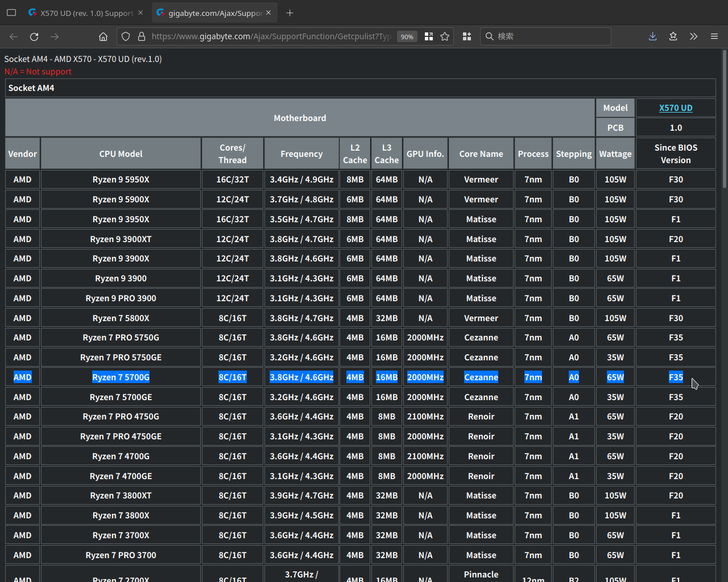Click the "Ryzen 7 3700X" cell
728x582 pixels.
pos(121,535)
